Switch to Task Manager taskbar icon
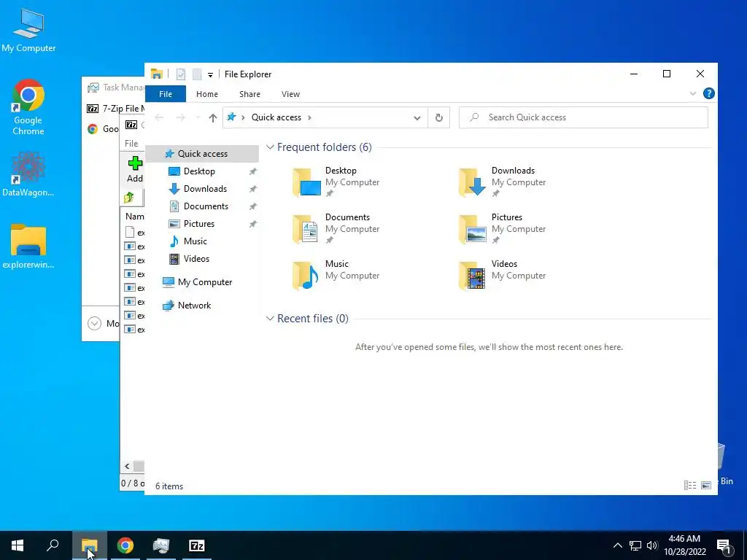 [161, 545]
